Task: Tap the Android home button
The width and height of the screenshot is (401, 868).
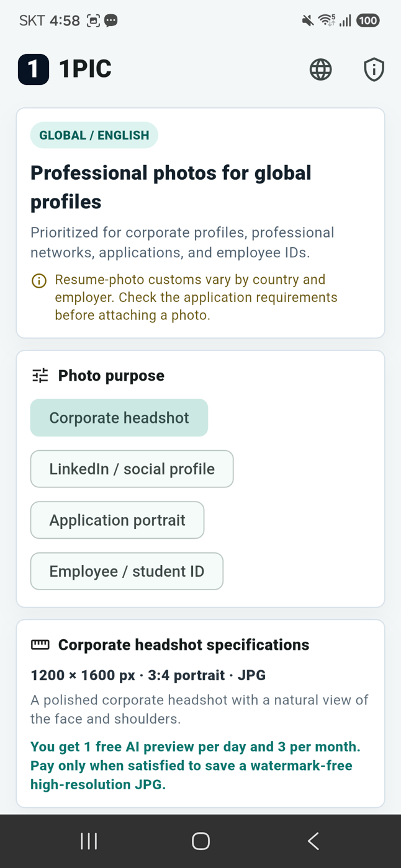Action: click(x=200, y=841)
